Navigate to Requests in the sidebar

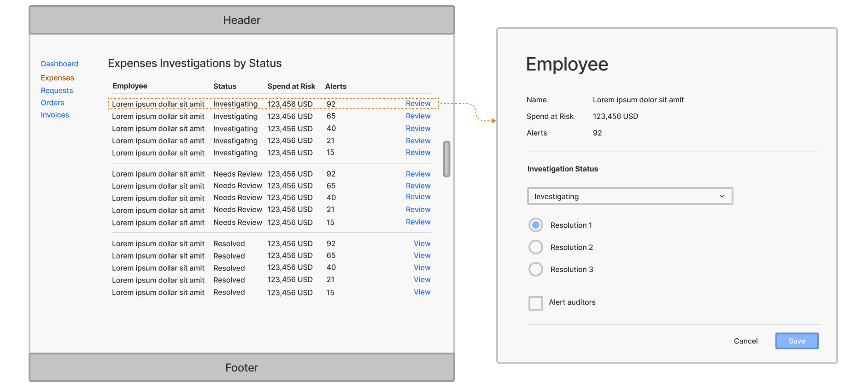click(x=57, y=90)
